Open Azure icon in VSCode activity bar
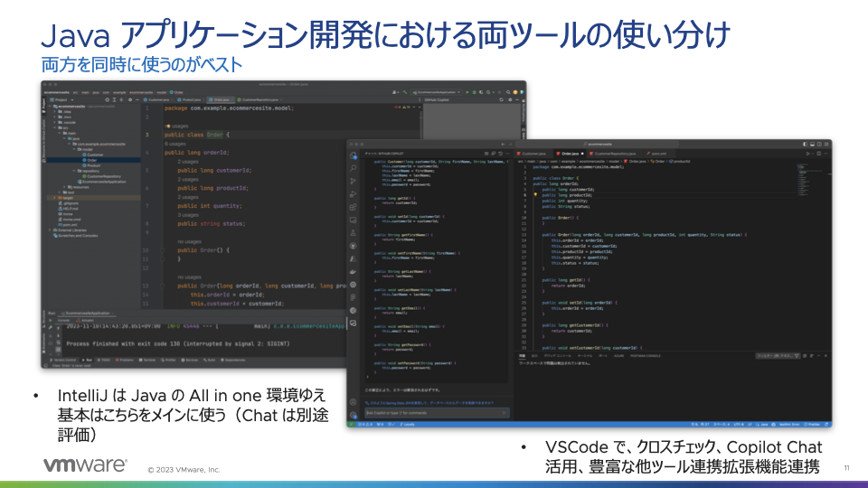This screenshot has width=868, height=488. (354, 259)
